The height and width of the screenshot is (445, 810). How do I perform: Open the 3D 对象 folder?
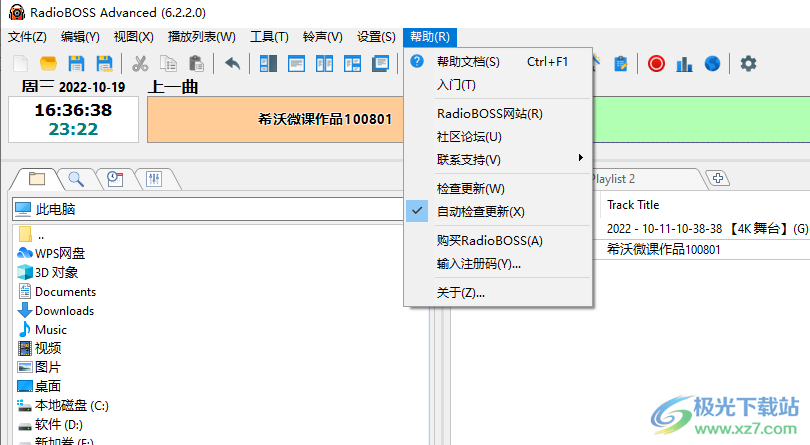tap(48, 272)
